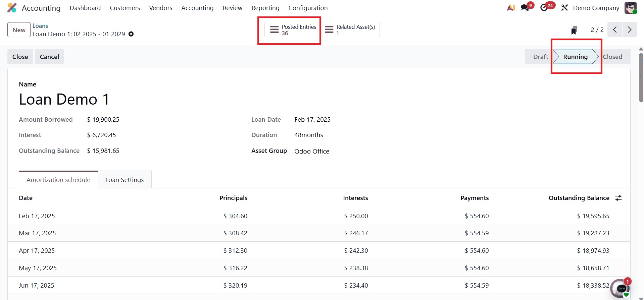The height and width of the screenshot is (300, 644).
Task: Open the Posted Entries smart button
Action: point(293,30)
